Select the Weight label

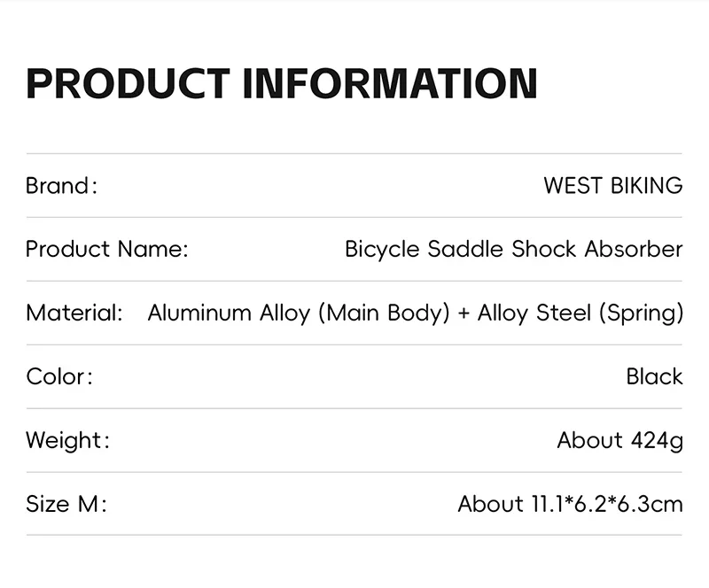[67, 441]
